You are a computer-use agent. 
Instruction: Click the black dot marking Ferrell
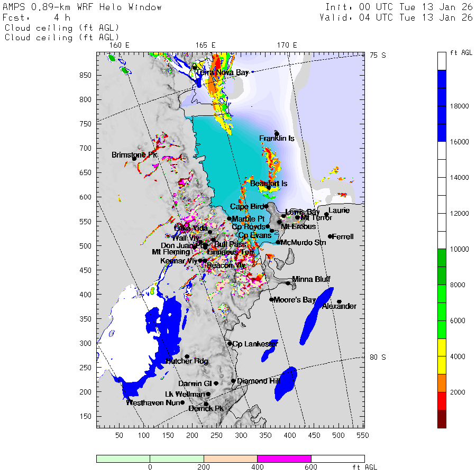330,236
